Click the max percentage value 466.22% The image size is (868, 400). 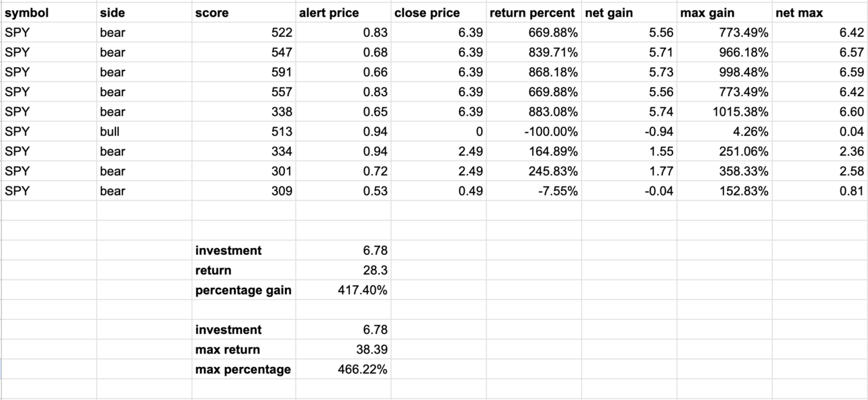[x=343, y=369]
